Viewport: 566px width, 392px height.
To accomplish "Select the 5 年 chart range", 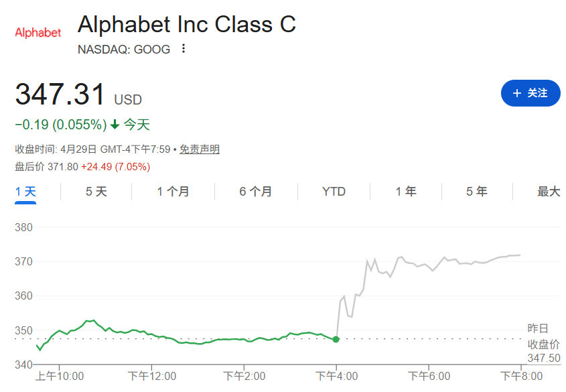I will [477, 192].
